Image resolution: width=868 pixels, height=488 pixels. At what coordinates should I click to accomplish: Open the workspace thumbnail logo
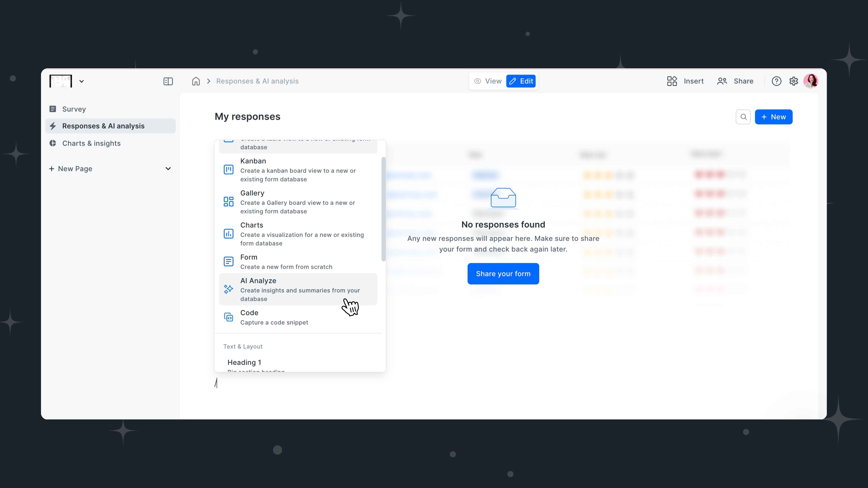[61, 81]
